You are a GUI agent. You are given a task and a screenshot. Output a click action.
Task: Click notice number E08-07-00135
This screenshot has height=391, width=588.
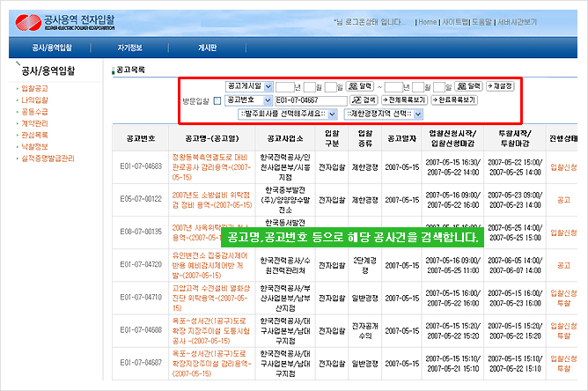click(x=141, y=232)
